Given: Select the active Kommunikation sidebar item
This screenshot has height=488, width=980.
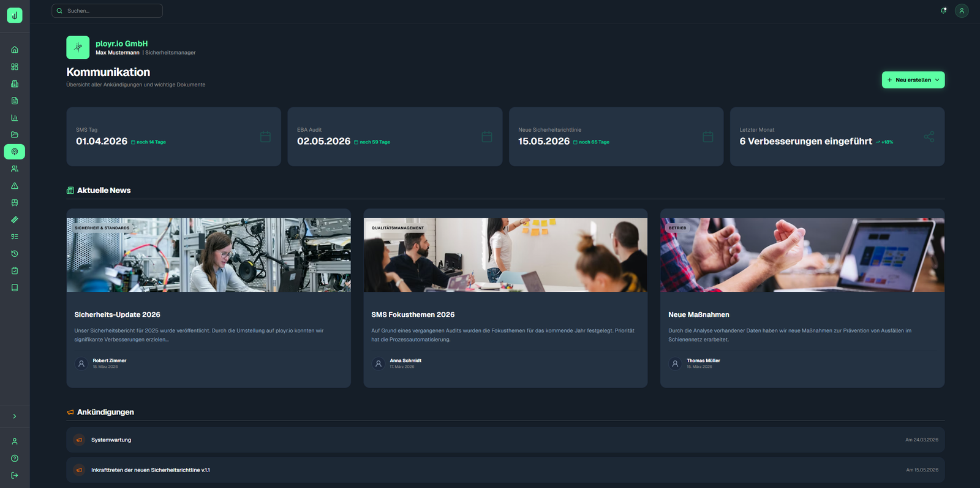Looking at the screenshot, I should tap(15, 151).
